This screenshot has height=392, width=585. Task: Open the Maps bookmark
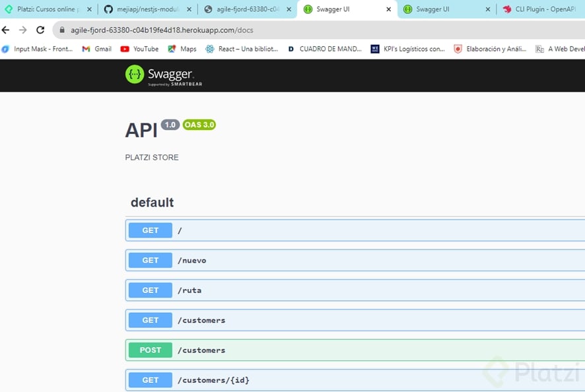182,49
